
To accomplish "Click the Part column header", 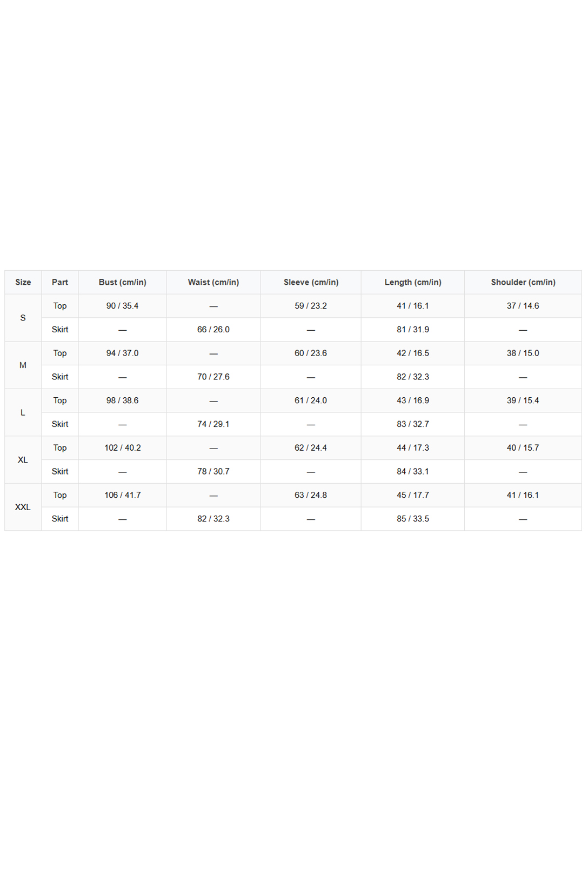I will click(60, 282).
